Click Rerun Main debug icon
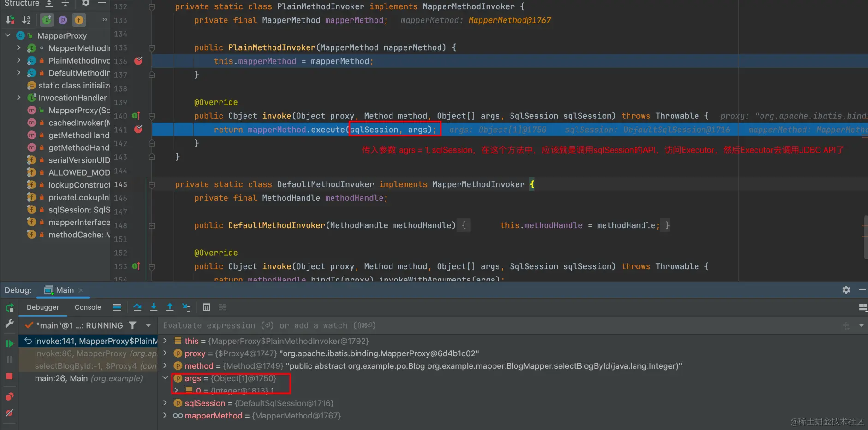 [9, 307]
